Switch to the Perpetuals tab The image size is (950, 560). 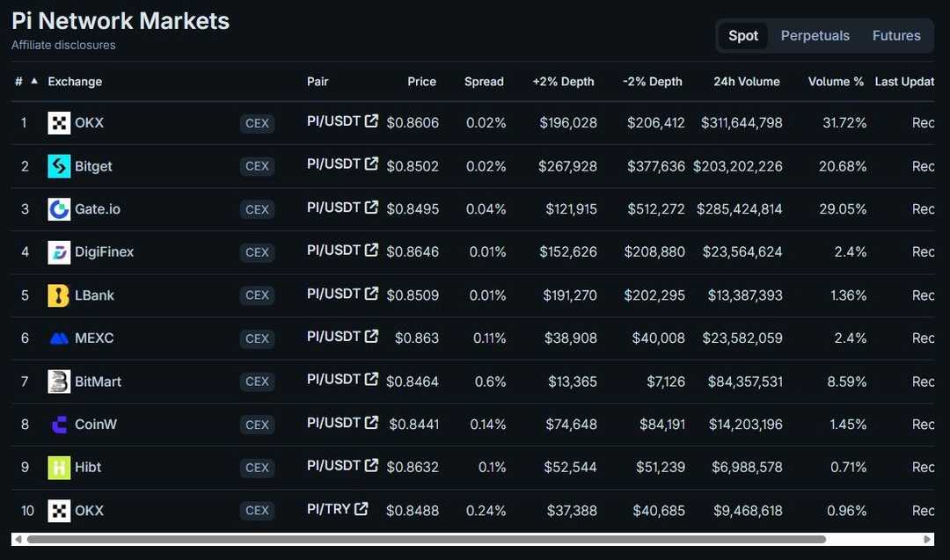(x=815, y=35)
